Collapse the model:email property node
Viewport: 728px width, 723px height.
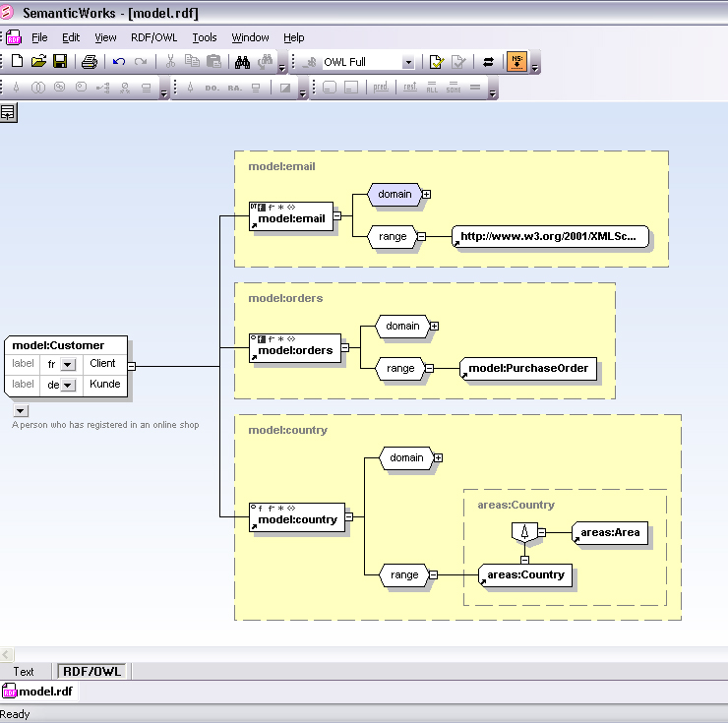click(336, 215)
